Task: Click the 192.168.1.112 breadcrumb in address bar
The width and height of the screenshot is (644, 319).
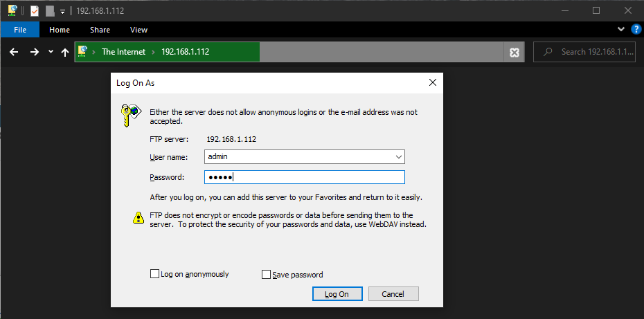Action: [x=185, y=52]
